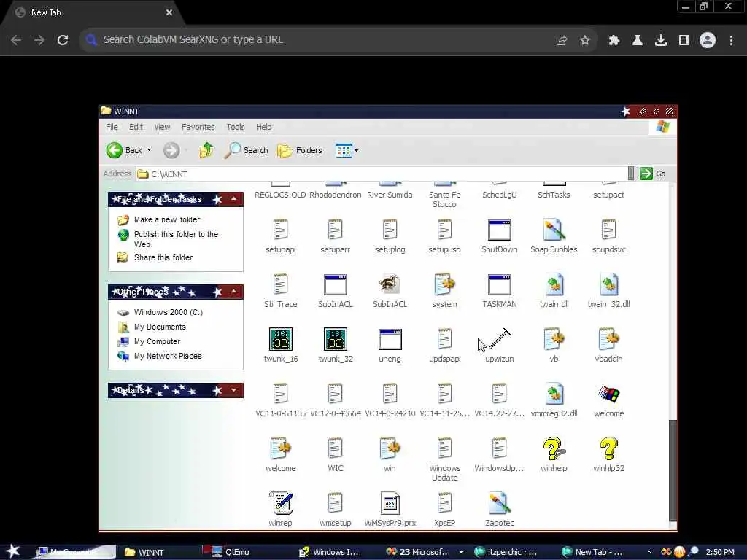Open the File menu
Viewport: 747px width, 560px height.
[x=112, y=127]
